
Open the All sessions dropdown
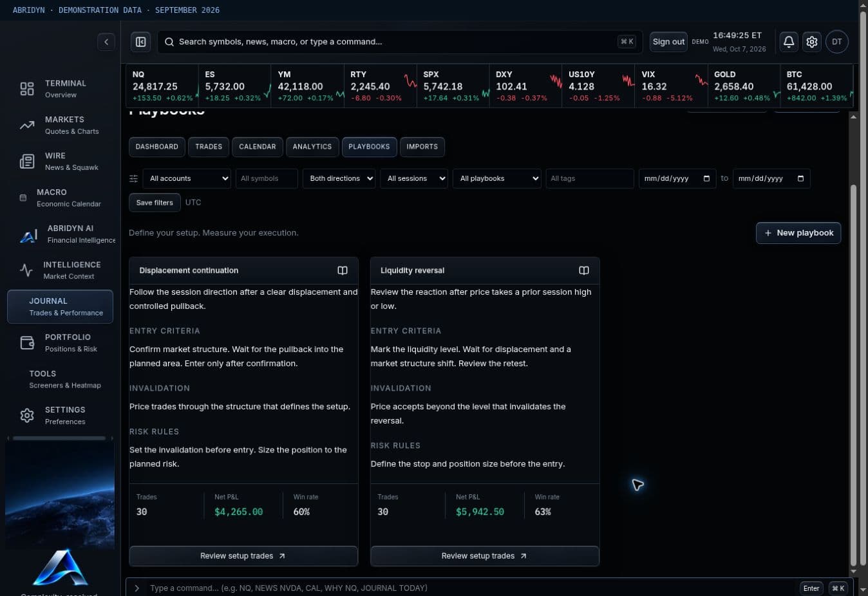[x=414, y=178]
